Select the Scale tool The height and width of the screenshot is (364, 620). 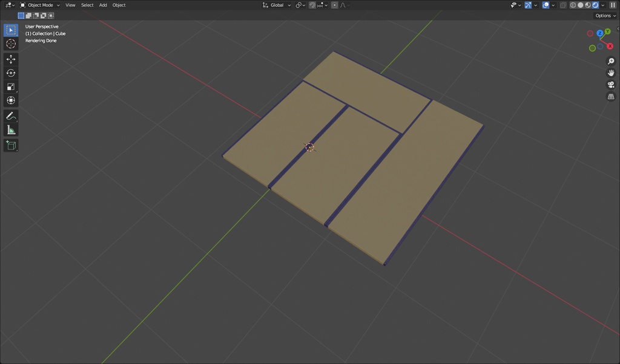click(11, 87)
